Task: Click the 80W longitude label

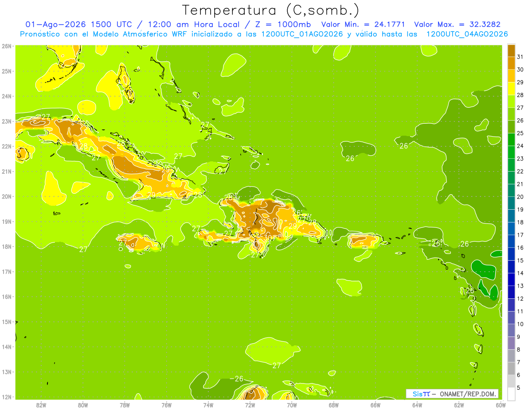Action: [83, 405]
